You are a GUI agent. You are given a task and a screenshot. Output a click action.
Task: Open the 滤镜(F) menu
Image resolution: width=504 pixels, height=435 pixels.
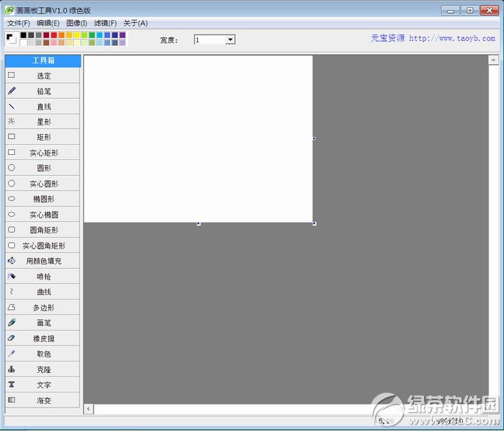105,23
